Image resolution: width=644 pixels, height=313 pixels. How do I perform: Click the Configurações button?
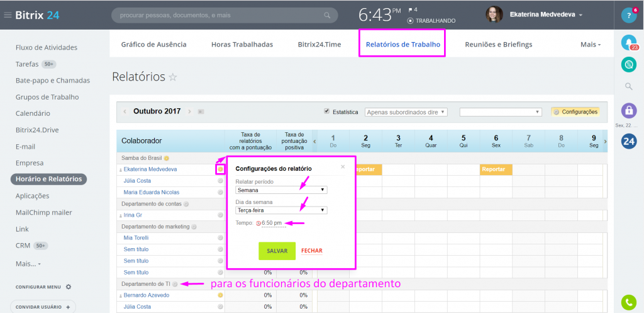pos(575,112)
